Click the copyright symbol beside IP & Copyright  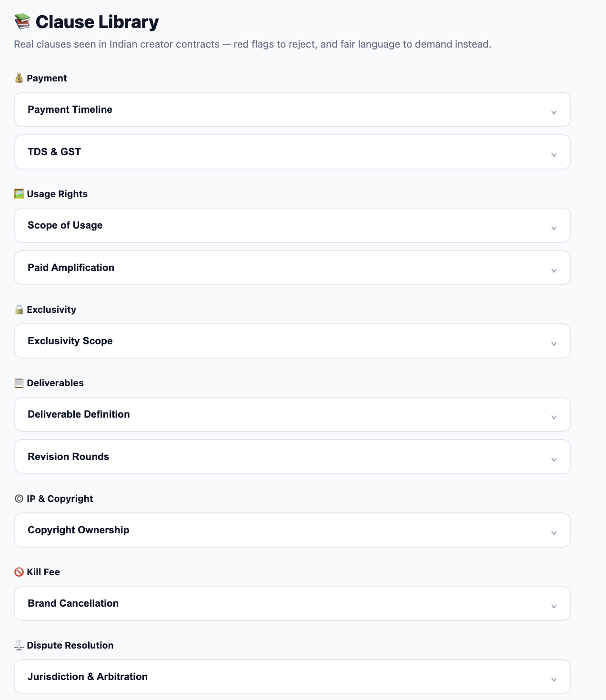[19, 498]
